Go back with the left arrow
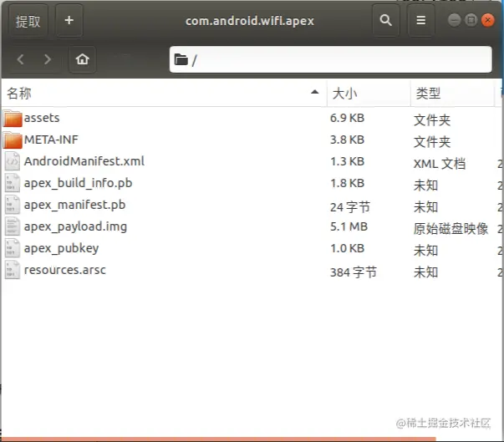The image size is (504, 442). [21, 59]
